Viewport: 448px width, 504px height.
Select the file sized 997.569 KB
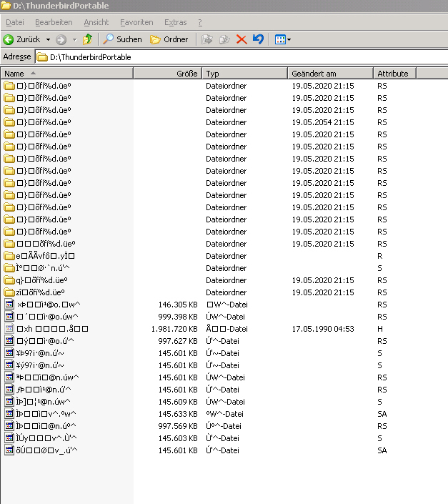click(x=41, y=426)
